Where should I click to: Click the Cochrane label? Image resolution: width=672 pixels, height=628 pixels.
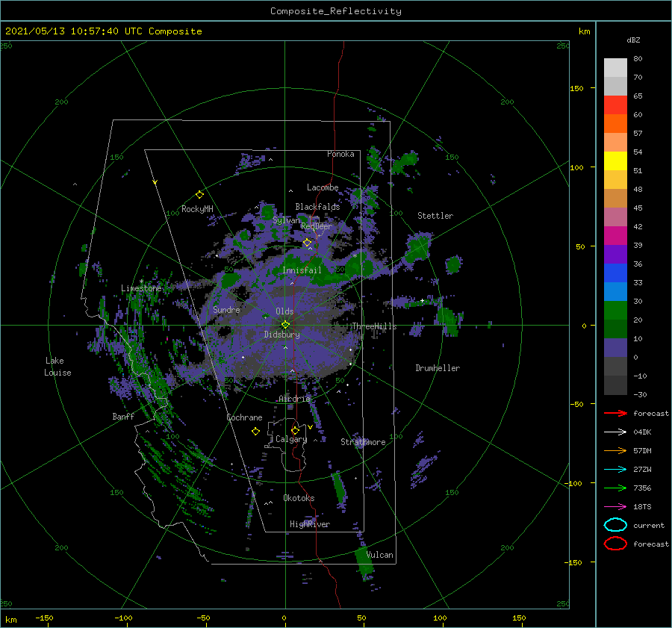pyautogui.click(x=244, y=417)
